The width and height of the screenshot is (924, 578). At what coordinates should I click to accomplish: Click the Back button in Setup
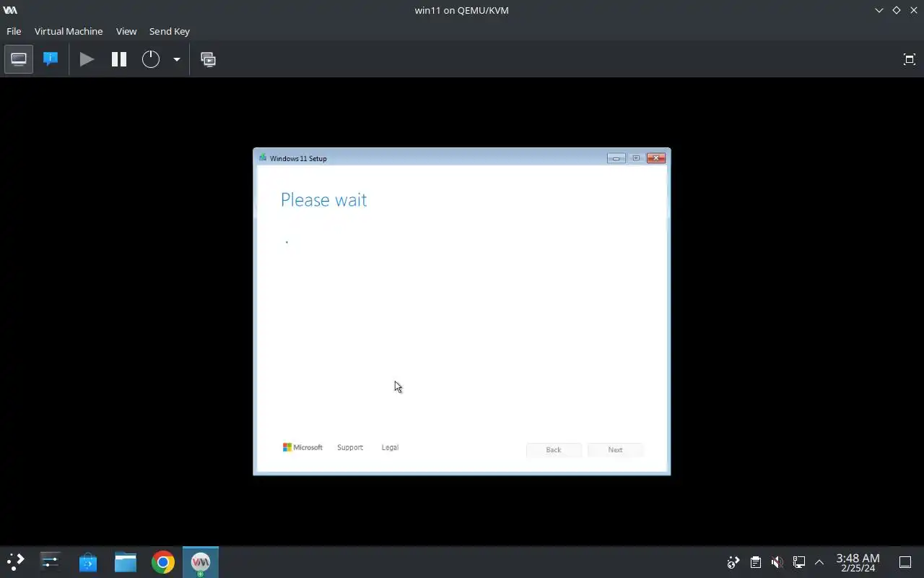pos(554,449)
